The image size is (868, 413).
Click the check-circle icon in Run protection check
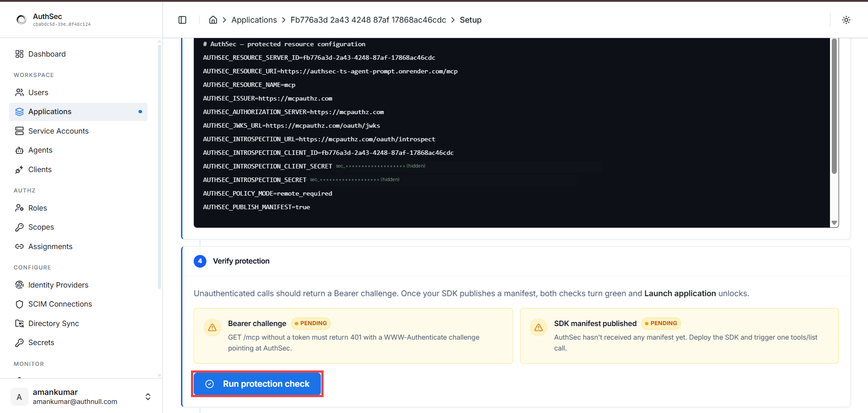210,384
